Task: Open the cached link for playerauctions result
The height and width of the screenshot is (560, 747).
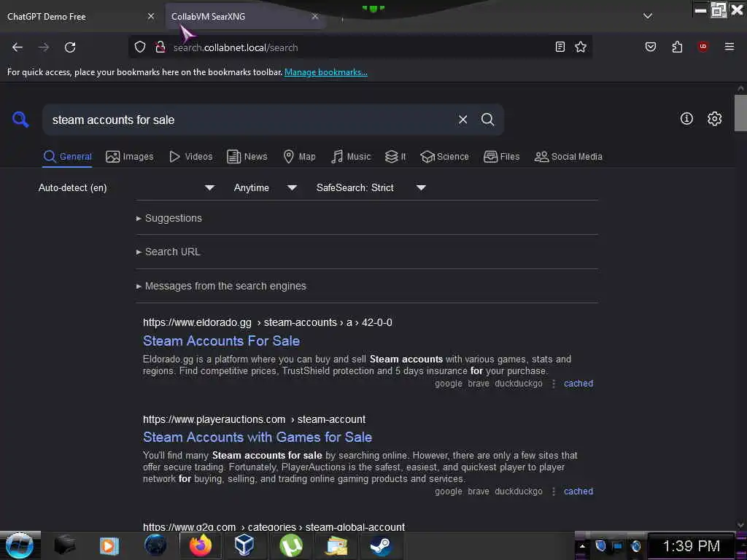Action: point(578,491)
